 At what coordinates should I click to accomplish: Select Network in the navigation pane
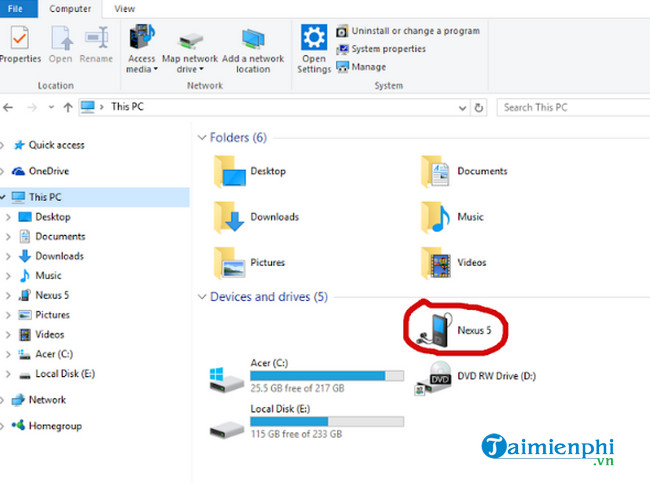47,400
